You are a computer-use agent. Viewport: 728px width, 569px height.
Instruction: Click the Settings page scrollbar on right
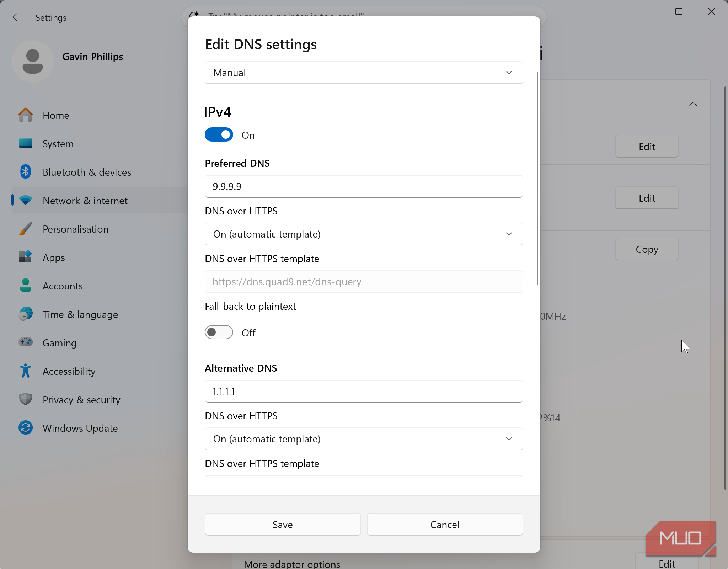(725, 288)
